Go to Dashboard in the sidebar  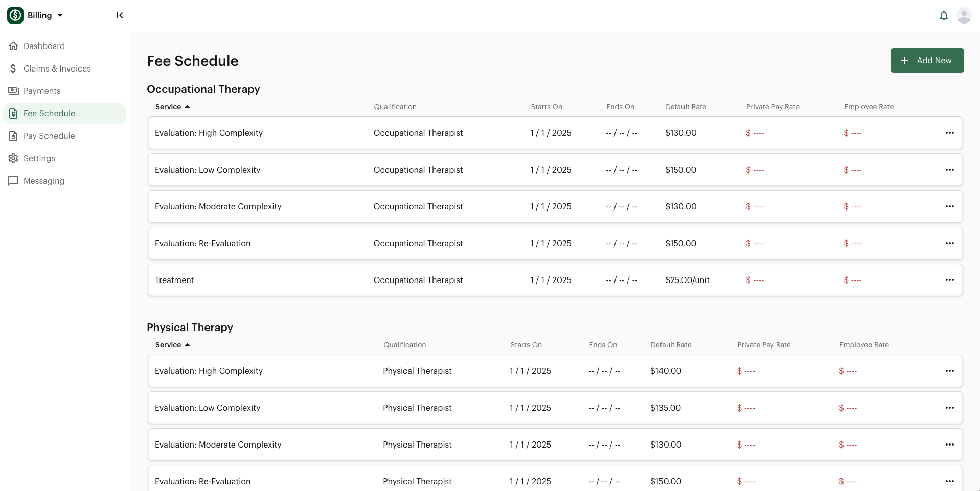point(44,46)
